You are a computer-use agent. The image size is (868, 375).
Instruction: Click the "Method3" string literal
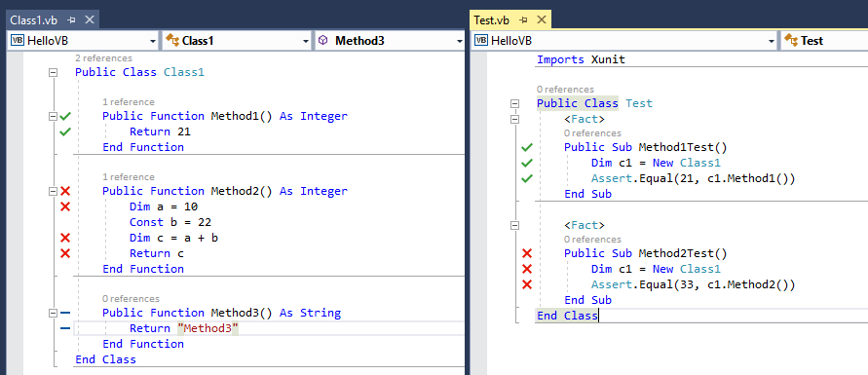tap(208, 328)
